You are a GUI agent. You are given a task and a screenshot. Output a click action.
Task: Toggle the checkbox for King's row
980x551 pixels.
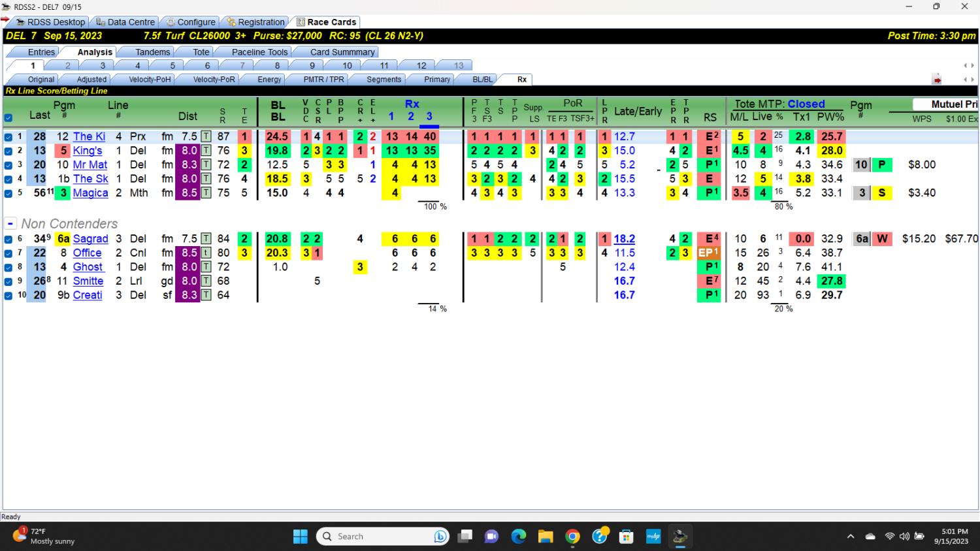point(8,151)
